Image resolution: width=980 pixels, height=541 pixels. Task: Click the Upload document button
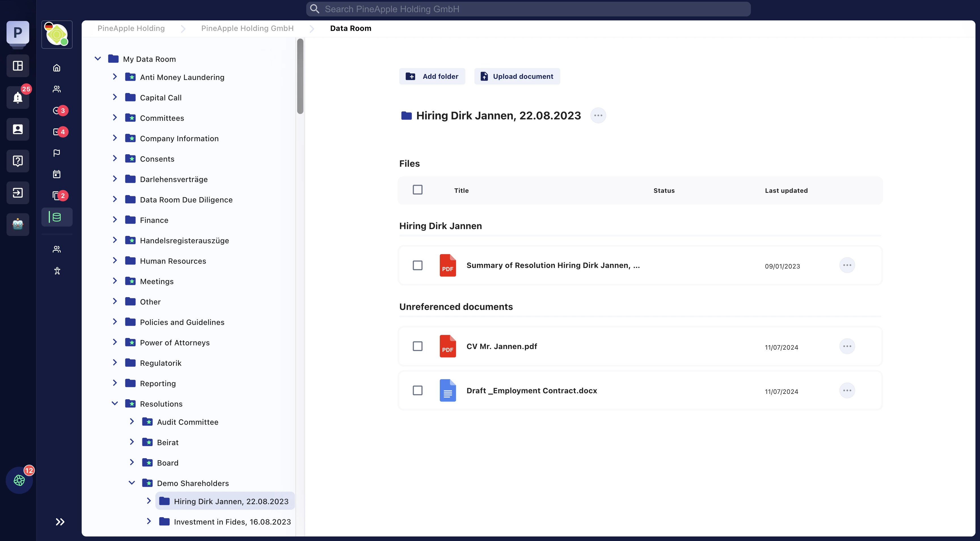point(517,77)
